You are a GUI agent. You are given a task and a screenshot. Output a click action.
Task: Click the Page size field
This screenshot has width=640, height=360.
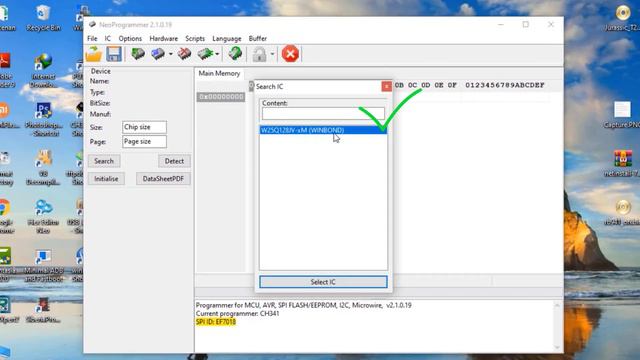(x=144, y=141)
